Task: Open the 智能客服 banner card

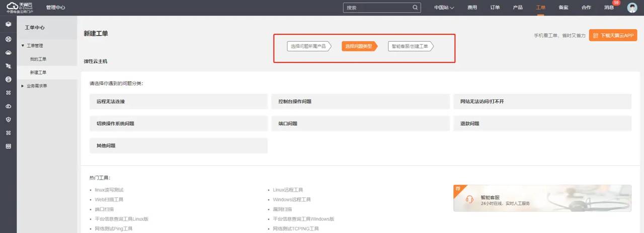Action: point(542,198)
